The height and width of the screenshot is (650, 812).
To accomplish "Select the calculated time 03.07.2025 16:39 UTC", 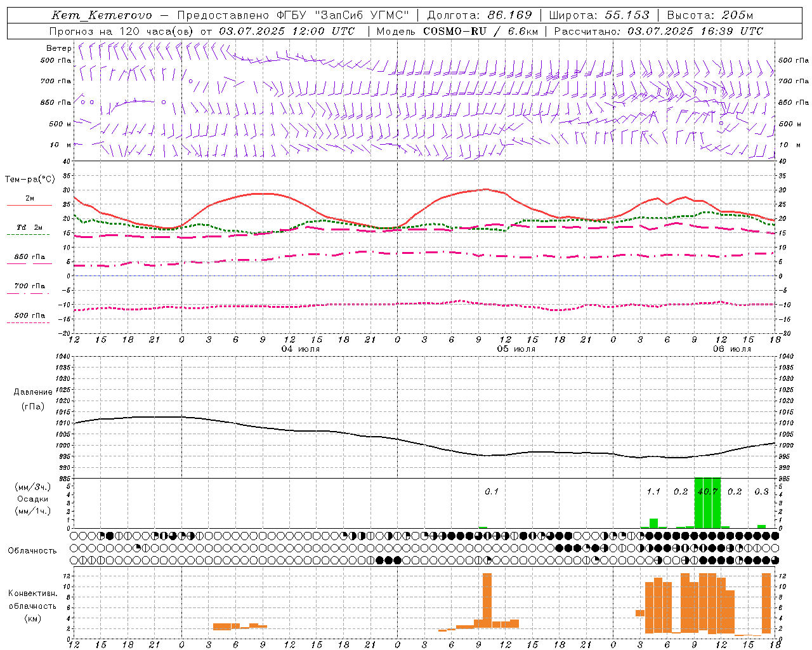I will point(695,31).
